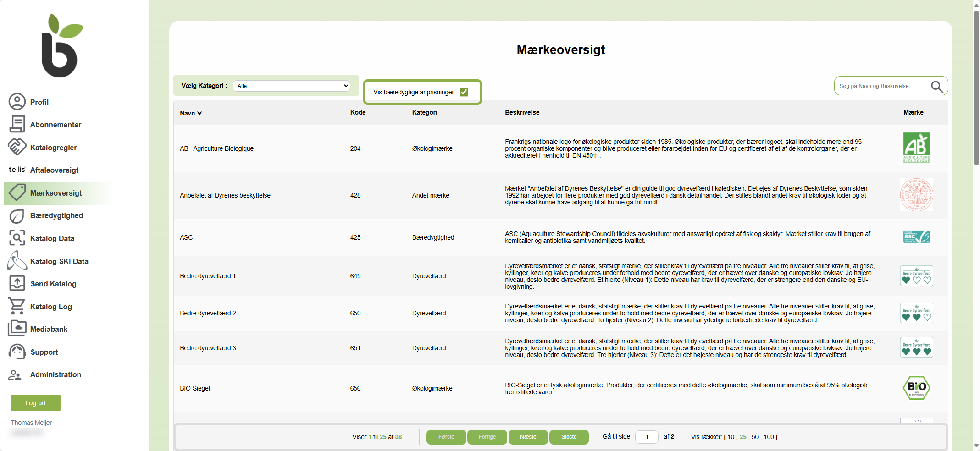Click the BIO-Siegel row name
The height and width of the screenshot is (451, 980).
pyautogui.click(x=195, y=388)
